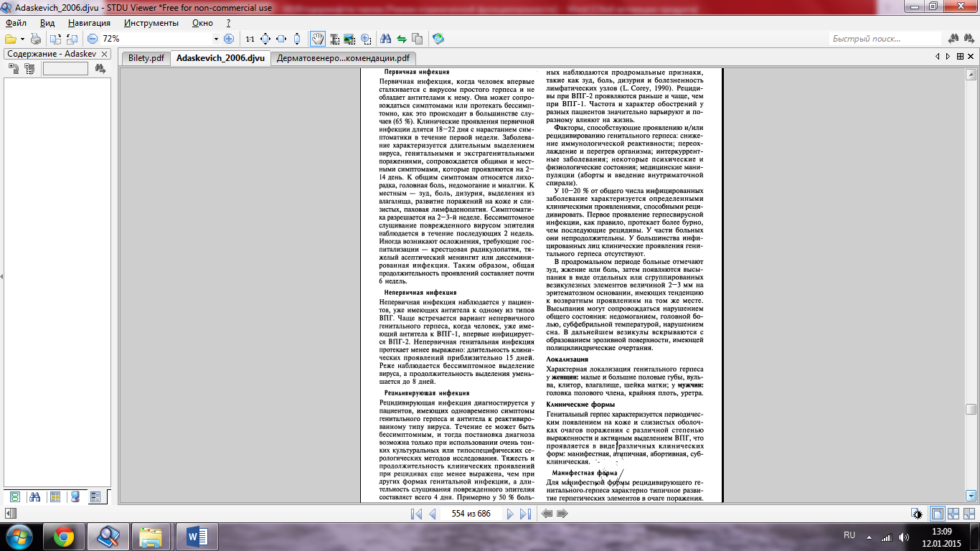
Task: Open page settings icon in status bar
Action: pos(918,514)
